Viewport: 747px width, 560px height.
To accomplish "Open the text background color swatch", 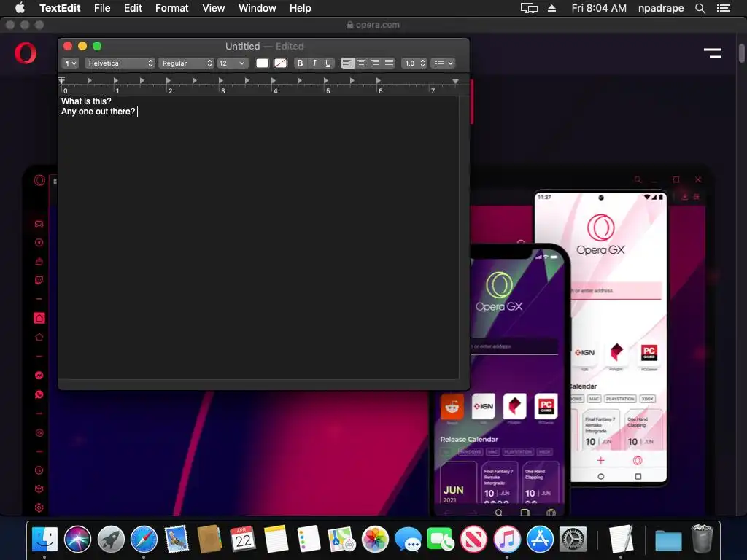I will (x=280, y=63).
